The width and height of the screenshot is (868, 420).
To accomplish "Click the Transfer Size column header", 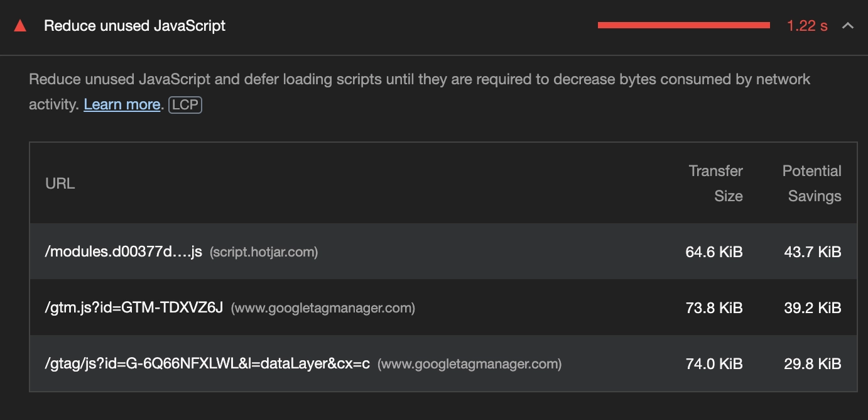I will coord(716,184).
